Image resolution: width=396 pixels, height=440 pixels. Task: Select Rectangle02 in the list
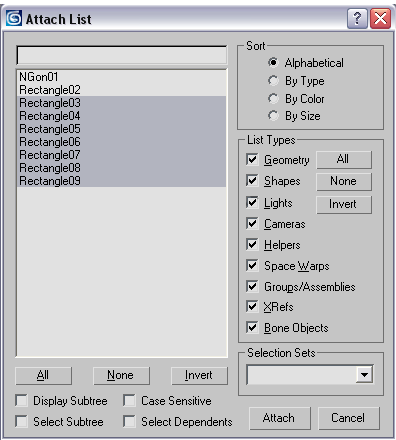click(x=122, y=90)
